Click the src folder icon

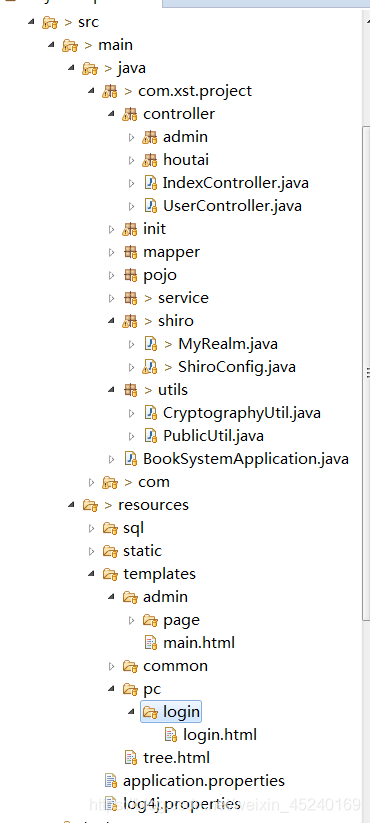(x=50, y=22)
